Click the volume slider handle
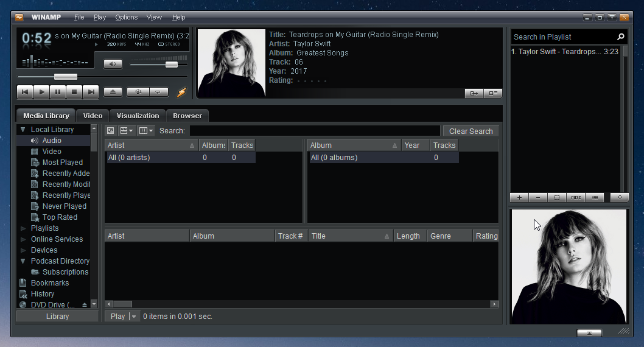This screenshot has width=644, height=347. [x=171, y=65]
